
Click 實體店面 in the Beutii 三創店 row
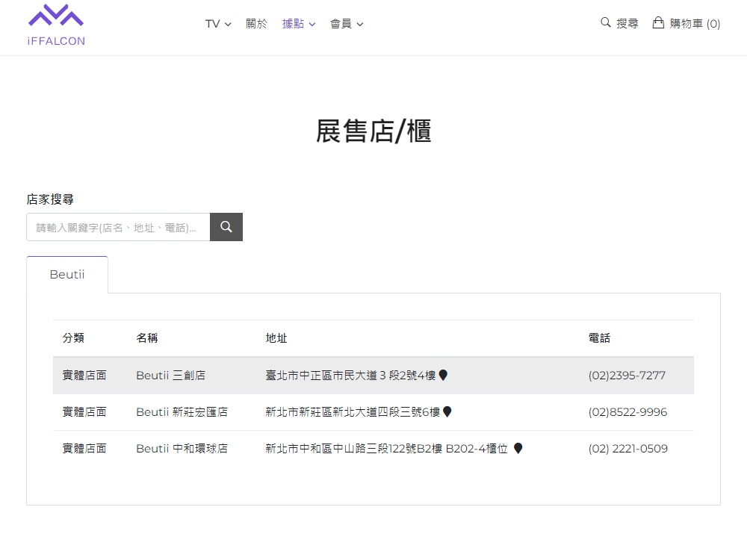tap(84, 376)
